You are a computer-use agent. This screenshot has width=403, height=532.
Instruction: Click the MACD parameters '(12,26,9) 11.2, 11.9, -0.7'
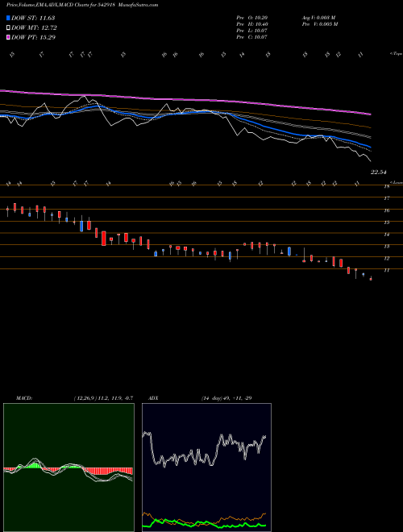click(x=103, y=398)
